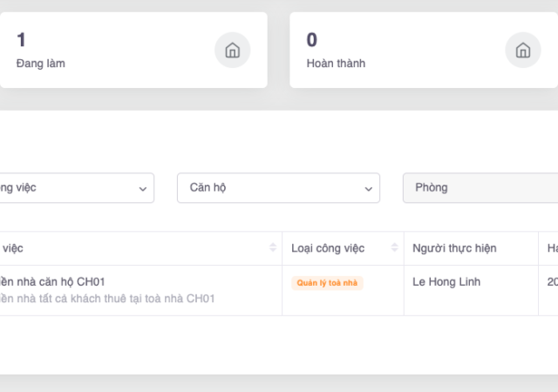Click the home icon in the Đang làm card
The width and height of the screenshot is (558, 392).
point(232,51)
